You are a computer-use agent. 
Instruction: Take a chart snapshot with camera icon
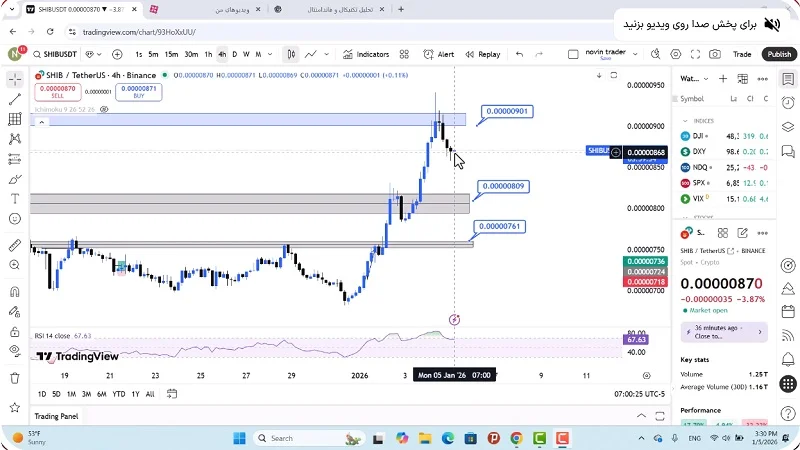tap(714, 54)
